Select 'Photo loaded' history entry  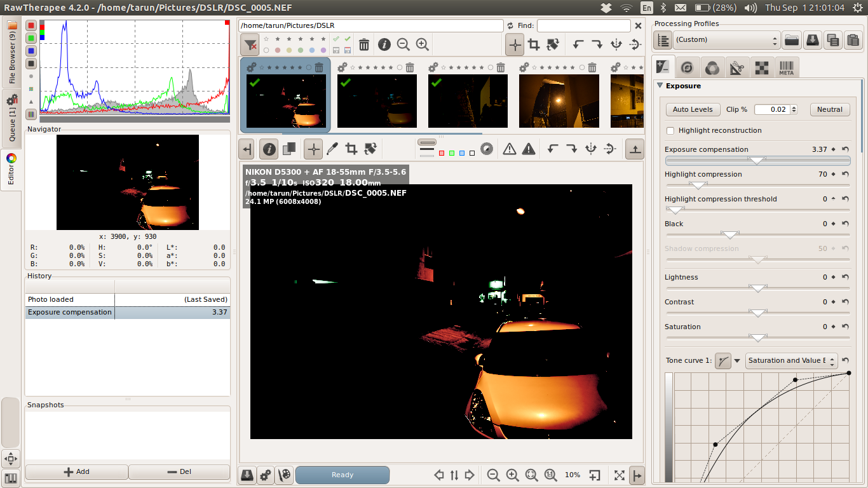pos(128,299)
